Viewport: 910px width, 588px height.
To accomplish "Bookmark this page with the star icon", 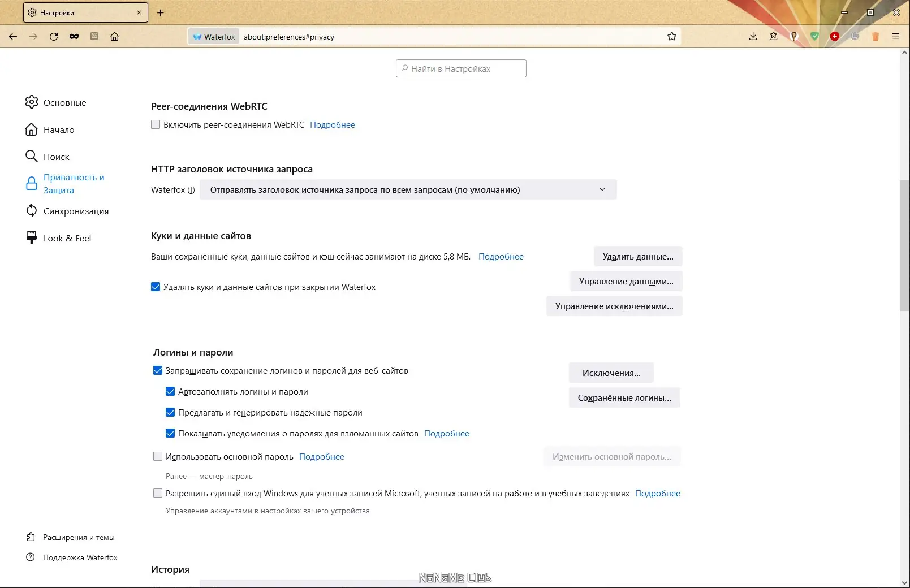I will [x=672, y=37].
